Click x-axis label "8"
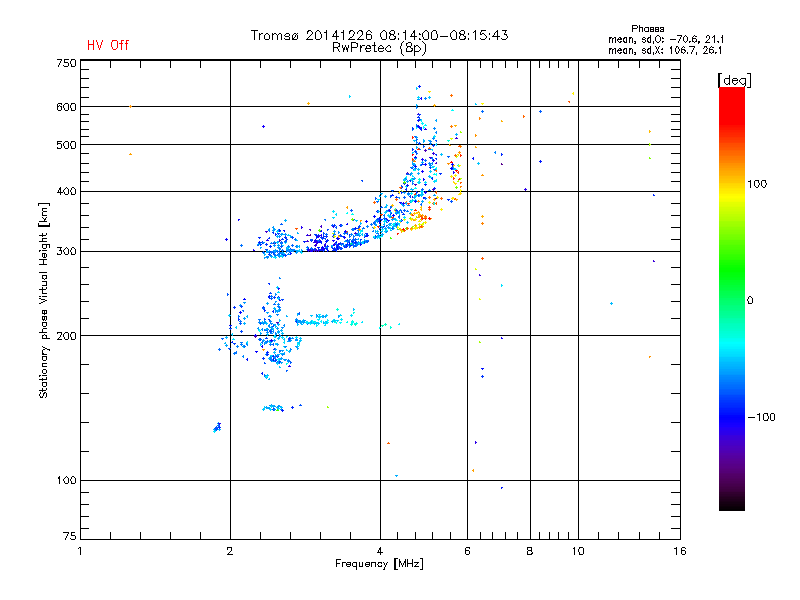The width and height of the screenshot is (800, 600). point(530,551)
